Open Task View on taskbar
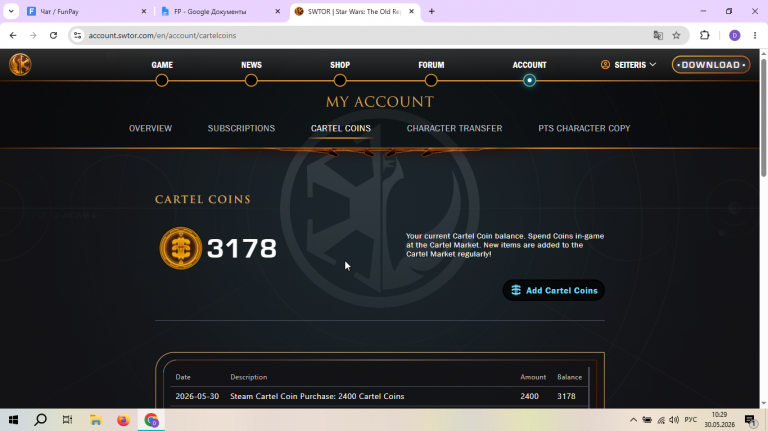768x431 pixels. point(67,420)
